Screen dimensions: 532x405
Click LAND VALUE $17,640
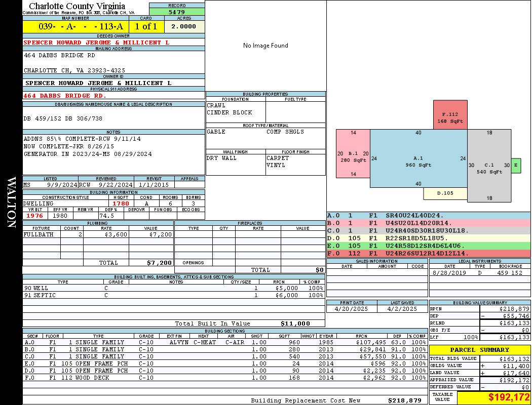click(x=516, y=373)
